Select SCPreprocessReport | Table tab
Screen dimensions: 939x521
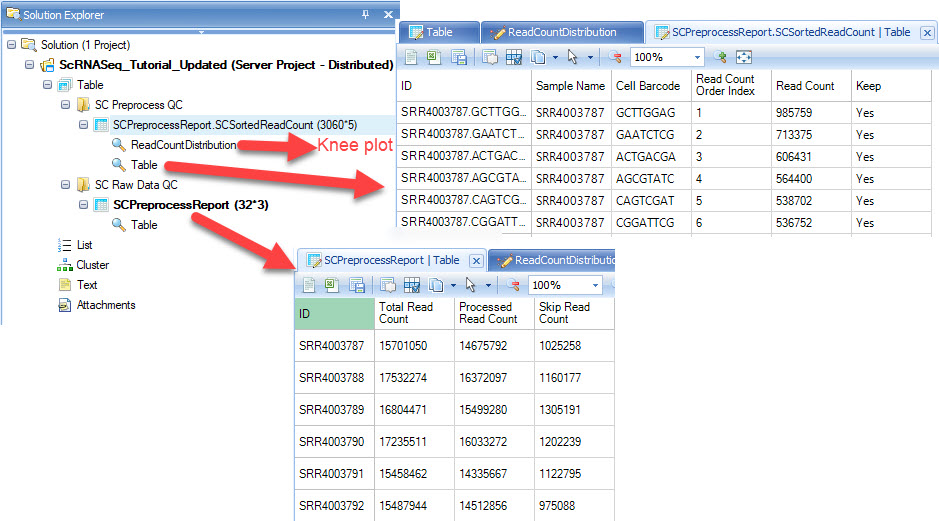point(391,260)
